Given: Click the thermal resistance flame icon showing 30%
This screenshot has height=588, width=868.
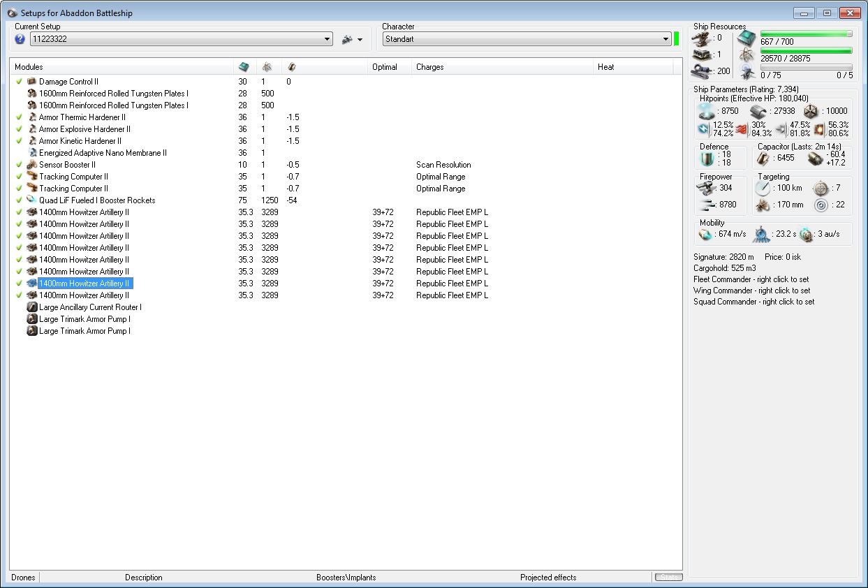Looking at the screenshot, I should [x=742, y=128].
